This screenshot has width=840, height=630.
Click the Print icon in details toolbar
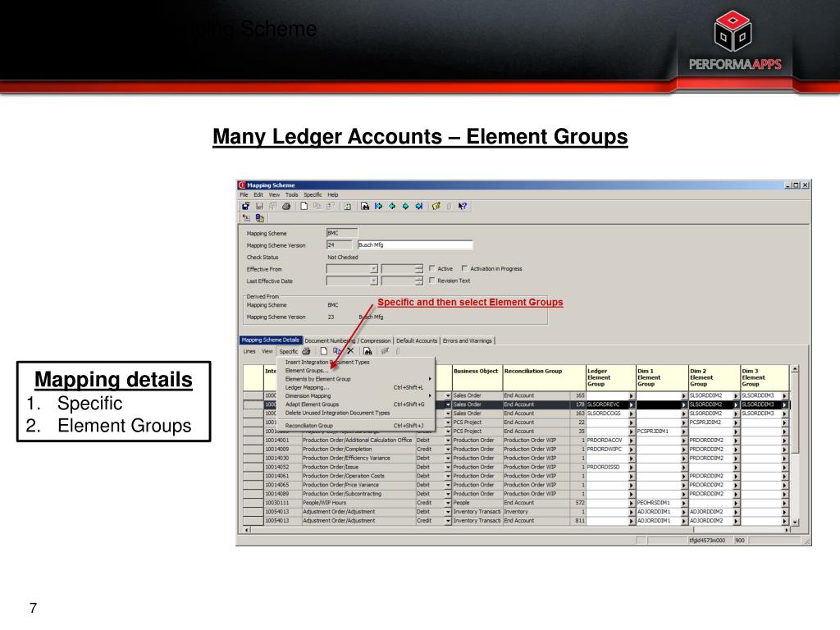[x=307, y=351]
